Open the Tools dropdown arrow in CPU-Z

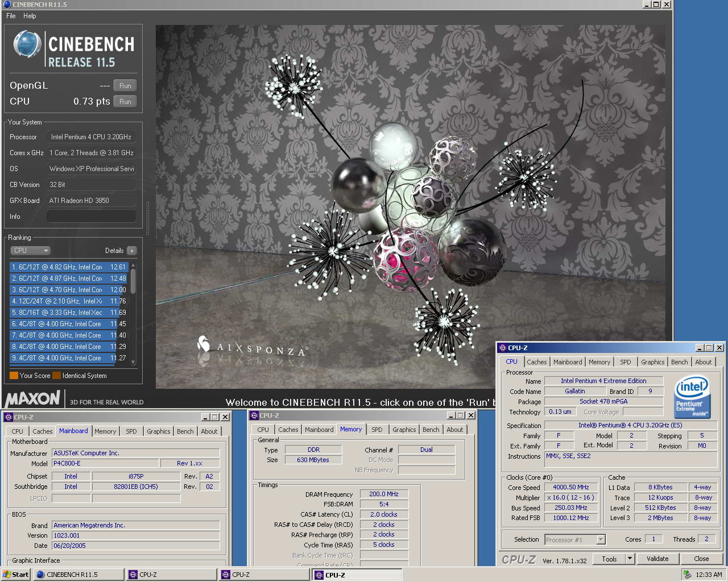630,559
